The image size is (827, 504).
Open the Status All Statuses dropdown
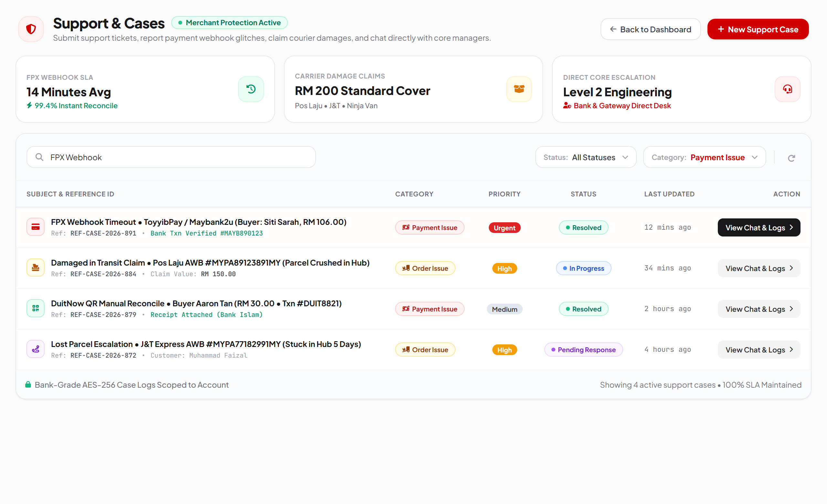click(586, 157)
